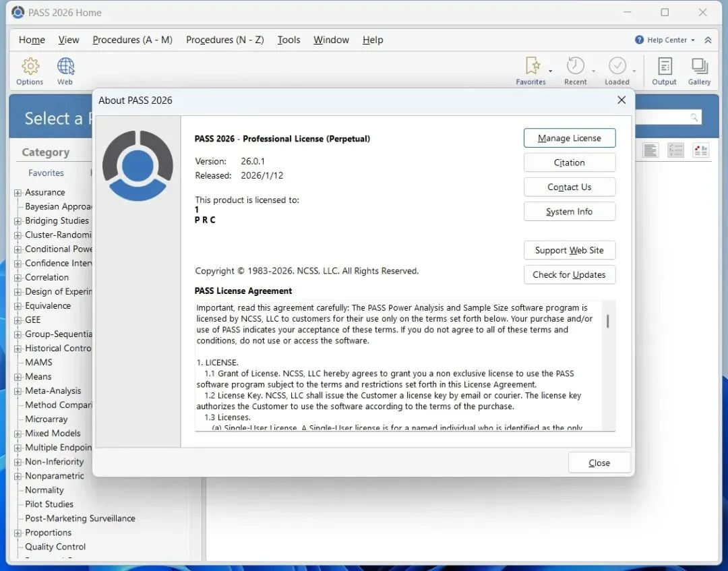Open Favorites dropdown arrow

tap(551, 71)
